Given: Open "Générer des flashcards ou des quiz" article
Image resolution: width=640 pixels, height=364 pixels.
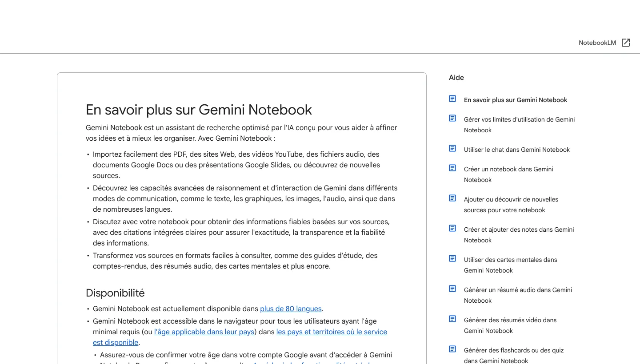Looking at the screenshot, I should pyautogui.click(x=514, y=355).
